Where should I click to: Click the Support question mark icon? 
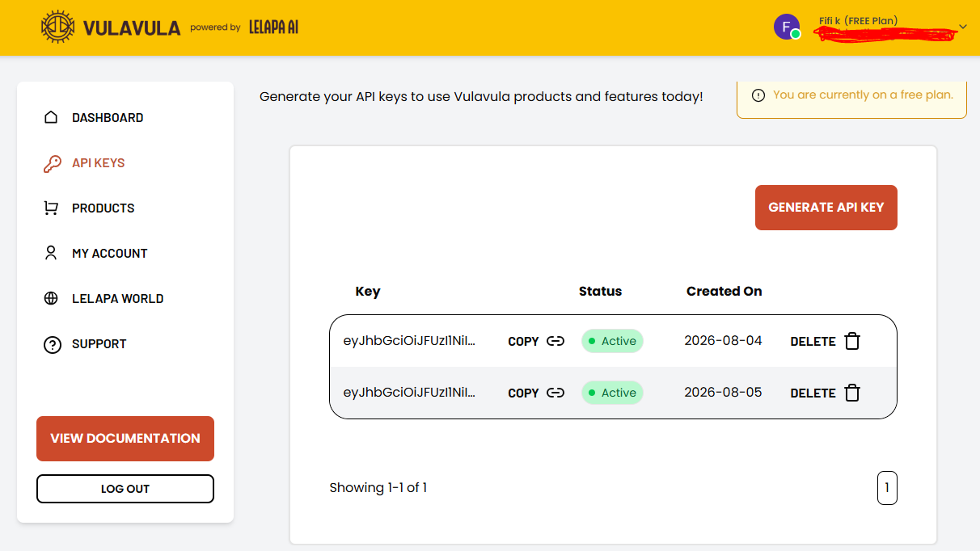(52, 345)
